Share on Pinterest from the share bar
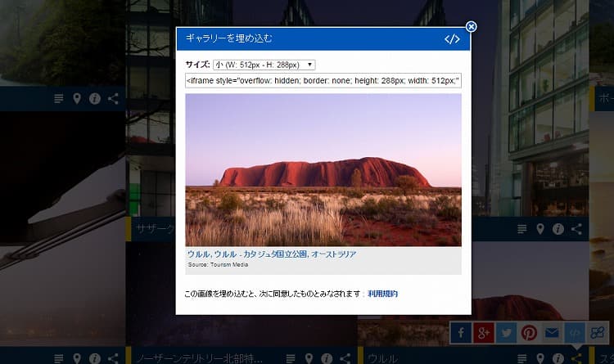The width and height of the screenshot is (614, 364). 529,333
